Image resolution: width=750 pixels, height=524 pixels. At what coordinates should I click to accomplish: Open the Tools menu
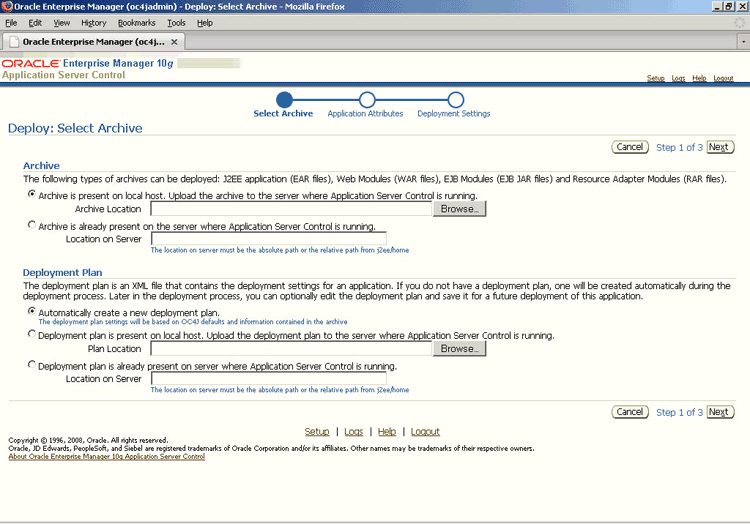coord(176,23)
